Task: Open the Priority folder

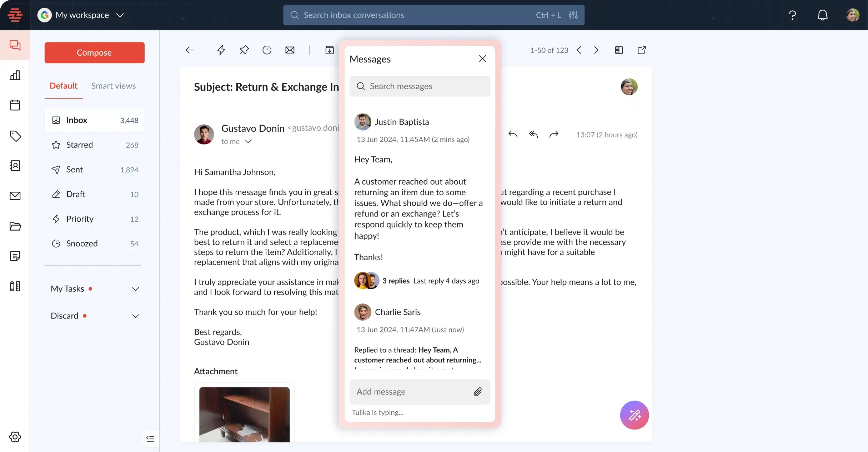Action: point(95,219)
